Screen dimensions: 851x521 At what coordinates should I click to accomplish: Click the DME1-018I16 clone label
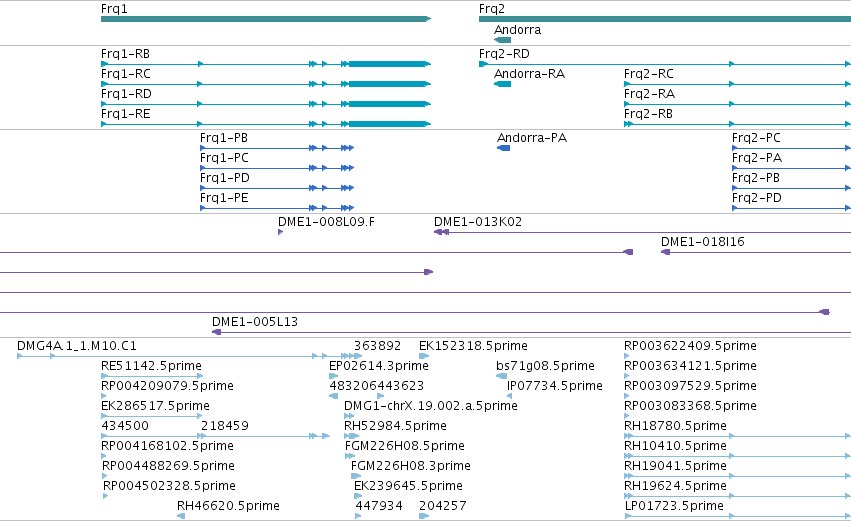[x=703, y=242]
